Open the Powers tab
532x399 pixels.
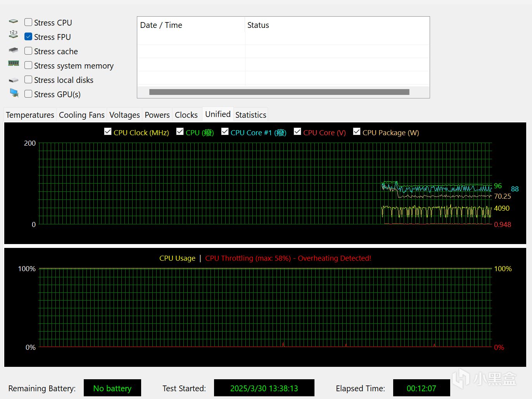(157, 115)
